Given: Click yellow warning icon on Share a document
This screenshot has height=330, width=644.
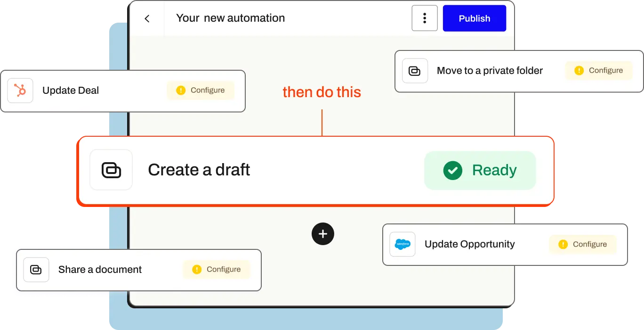Looking at the screenshot, I should click(x=197, y=269).
